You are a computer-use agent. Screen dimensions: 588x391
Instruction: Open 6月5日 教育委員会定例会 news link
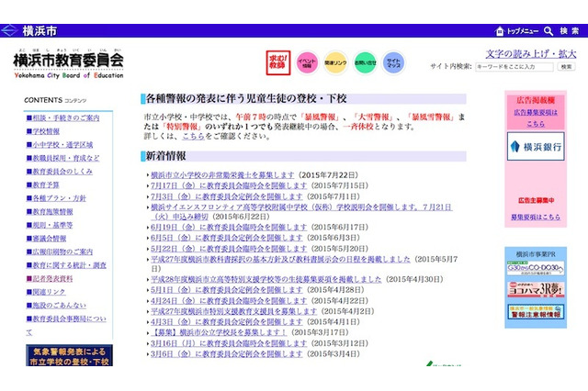(x=227, y=238)
